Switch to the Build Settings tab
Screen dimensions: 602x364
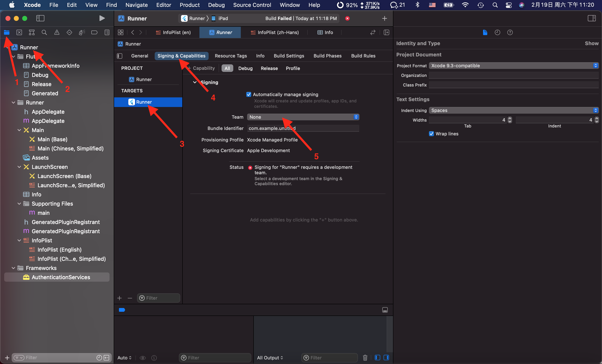(289, 56)
